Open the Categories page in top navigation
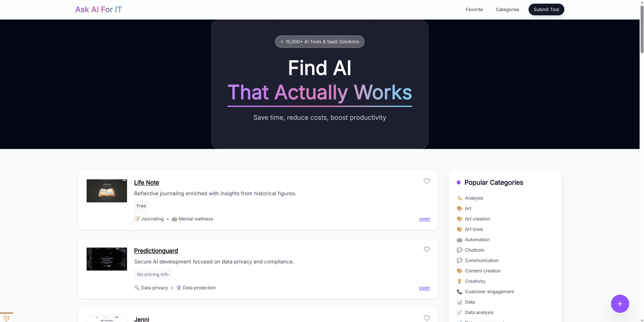Image resolution: width=644 pixels, height=322 pixels. pos(507,9)
